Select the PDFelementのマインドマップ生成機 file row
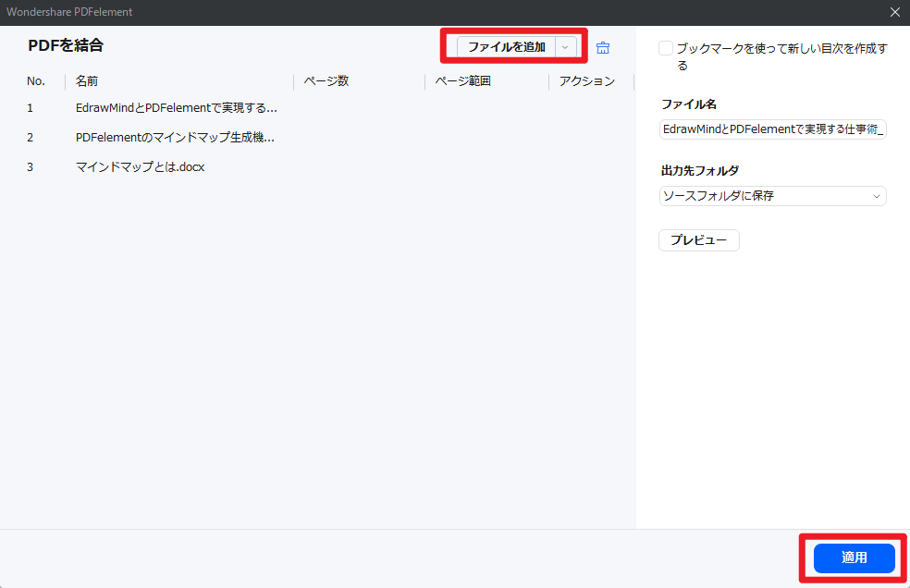This screenshot has width=910, height=588. click(x=175, y=138)
